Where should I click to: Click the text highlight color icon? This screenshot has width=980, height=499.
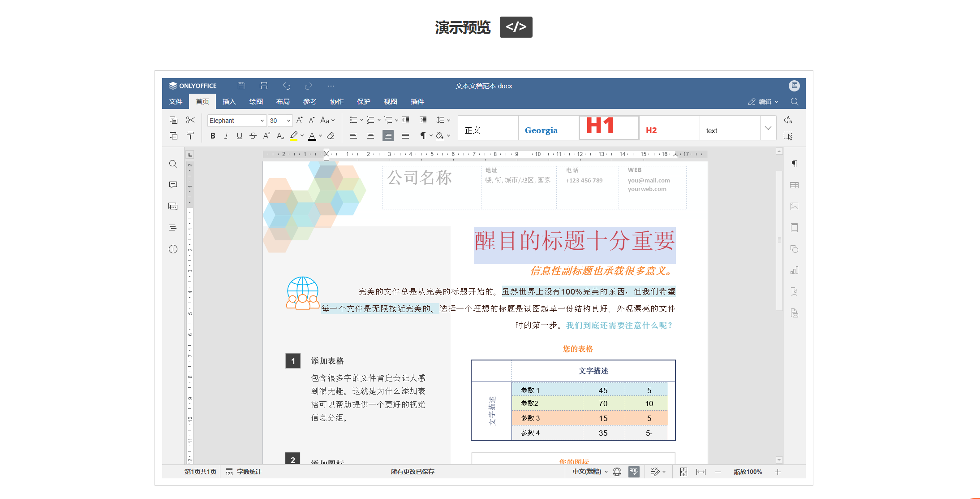pyautogui.click(x=294, y=135)
